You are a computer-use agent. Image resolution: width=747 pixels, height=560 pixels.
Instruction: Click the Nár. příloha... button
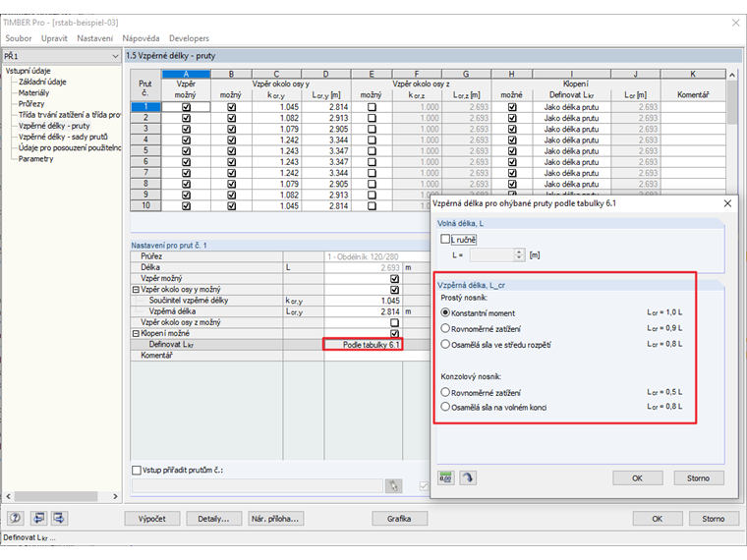[x=275, y=519]
